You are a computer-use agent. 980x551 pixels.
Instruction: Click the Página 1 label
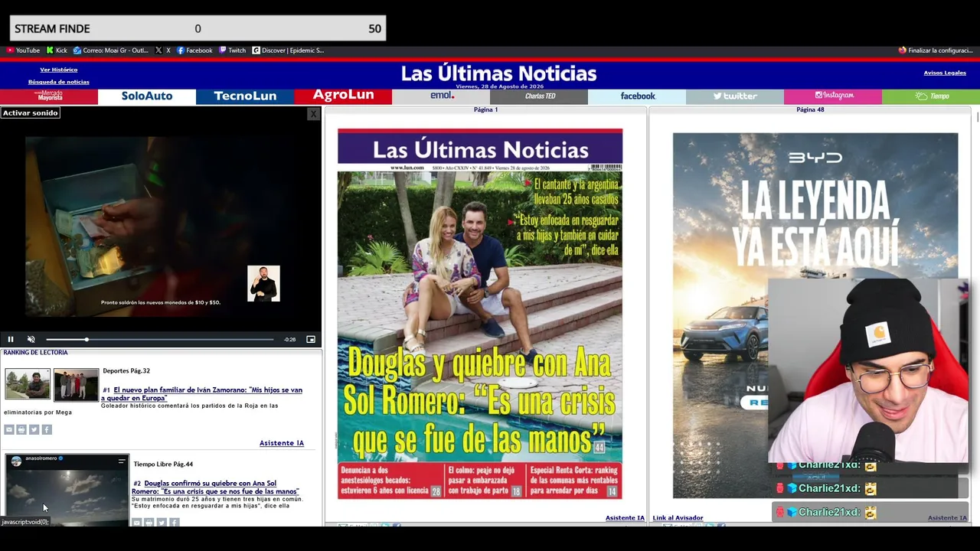coord(485,109)
